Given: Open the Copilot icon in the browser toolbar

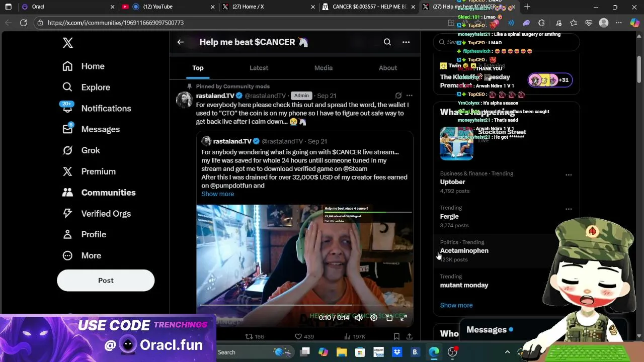Looking at the screenshot, I should tap(634, 23).
